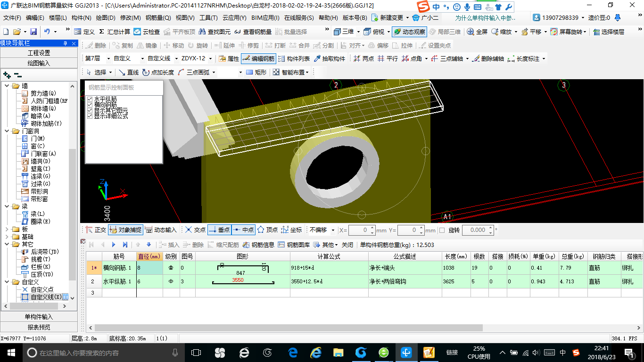Screen dimensions: 644x362
Task: Click 查看钢筋量 tool
Action: click(x=252, y=32)
